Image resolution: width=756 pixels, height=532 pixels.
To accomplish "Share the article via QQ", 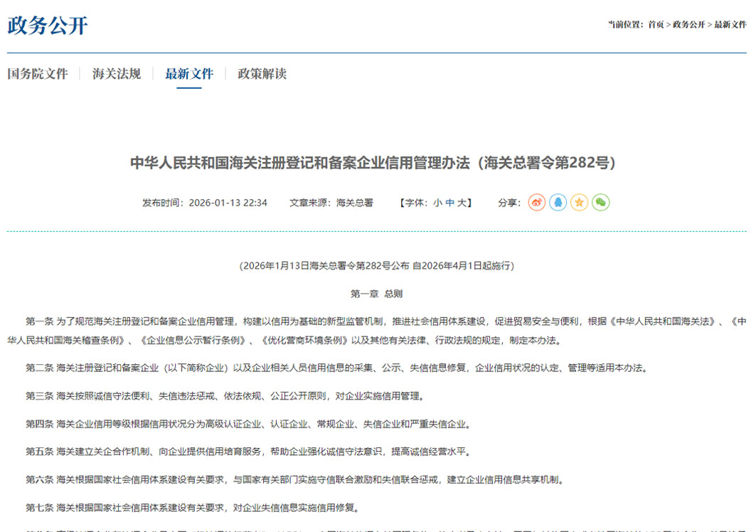I will point(558,203).
